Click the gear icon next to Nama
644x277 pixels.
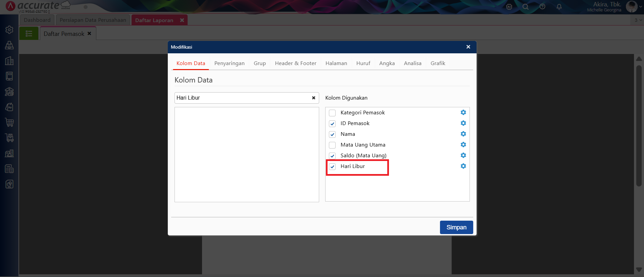point(463,134)
